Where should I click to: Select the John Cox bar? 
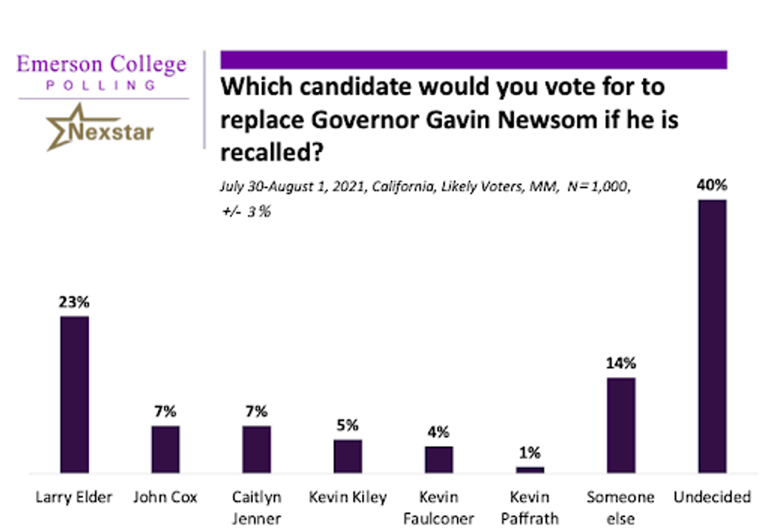point(165,449)
